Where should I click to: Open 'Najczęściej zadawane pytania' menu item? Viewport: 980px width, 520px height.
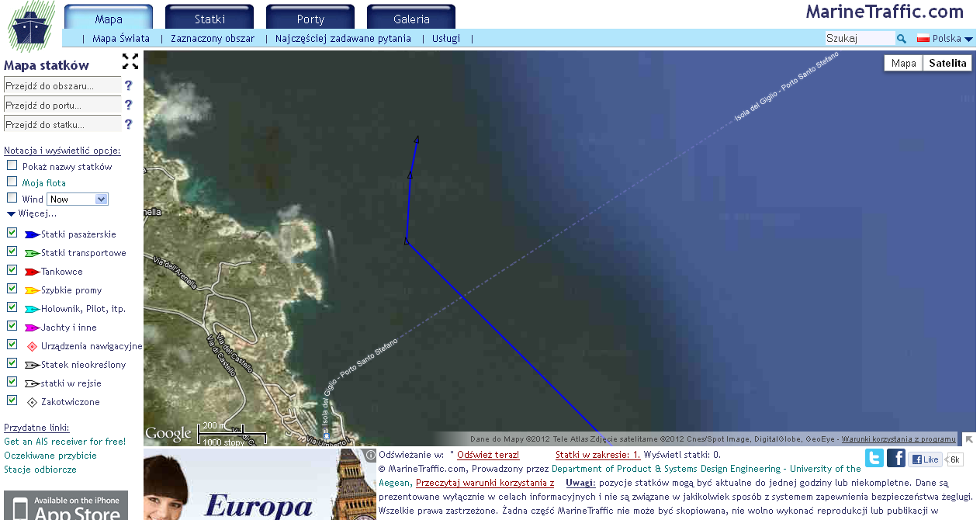click(343, 38)
